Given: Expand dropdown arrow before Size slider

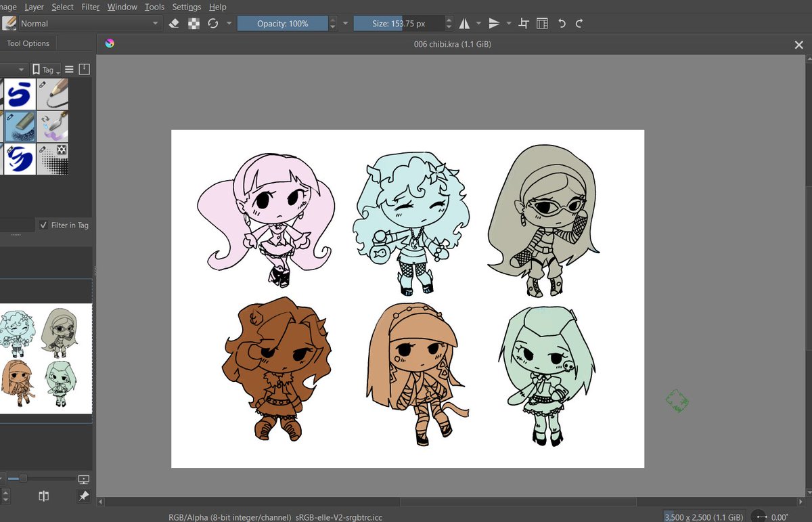Looking at the screenshot, I should coord(345,23).
